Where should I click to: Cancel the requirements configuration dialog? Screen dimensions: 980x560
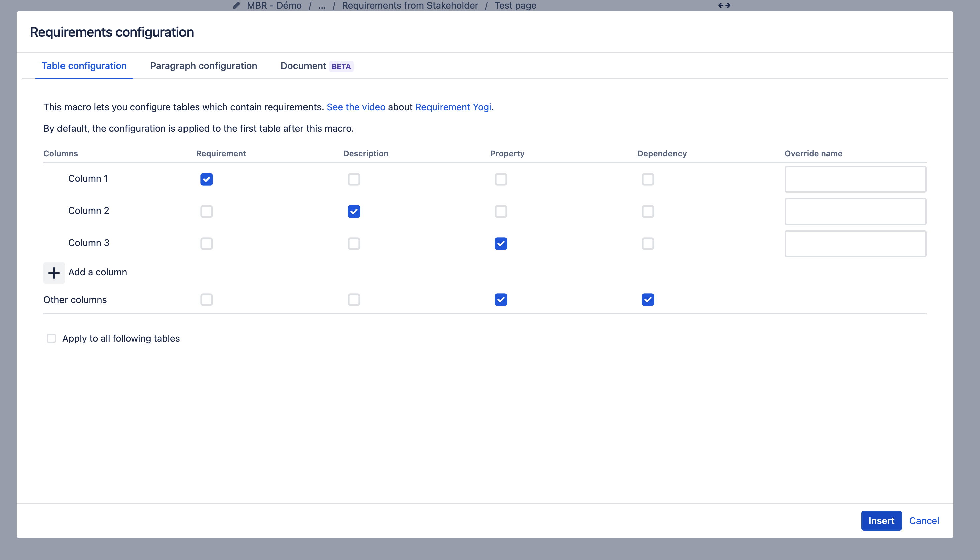click(924, 520)
